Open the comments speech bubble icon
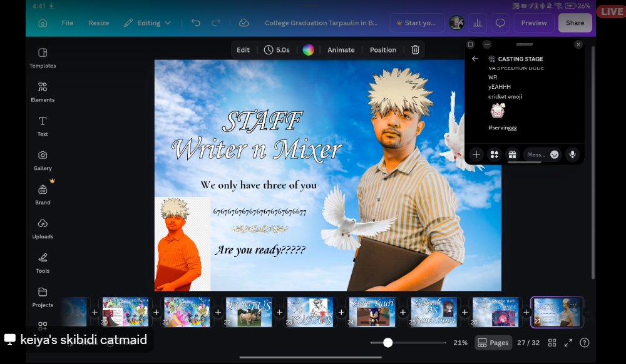 [x=500, y=23]
